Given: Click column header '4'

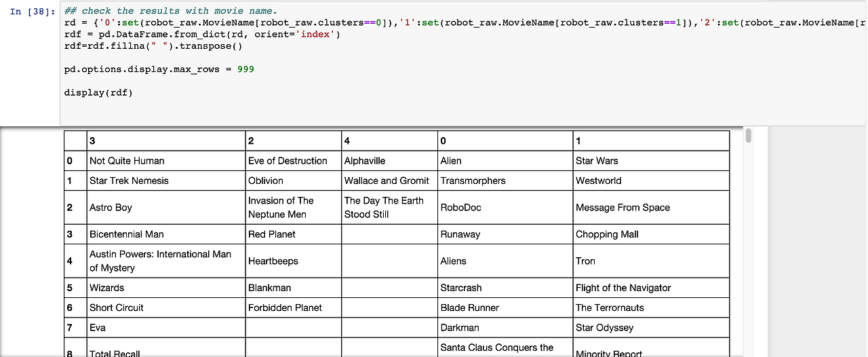Looking at the screenshot, I should point(390,140).
